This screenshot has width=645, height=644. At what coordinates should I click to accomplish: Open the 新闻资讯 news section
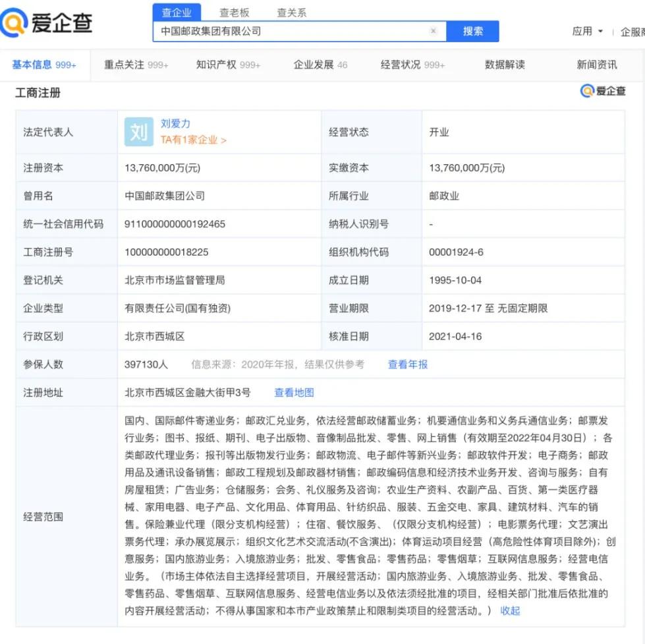coord(595,64)
